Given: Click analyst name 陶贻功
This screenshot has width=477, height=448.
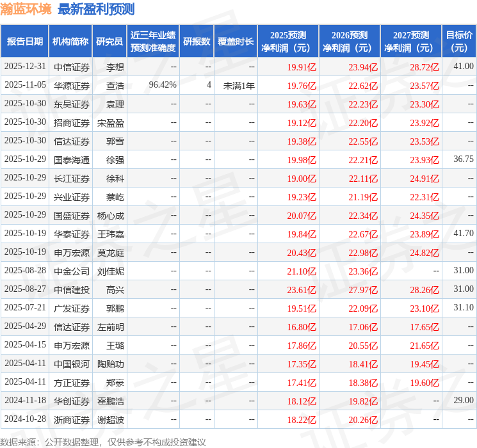Looking at the screenshot, I should click(x=110, y=364).
